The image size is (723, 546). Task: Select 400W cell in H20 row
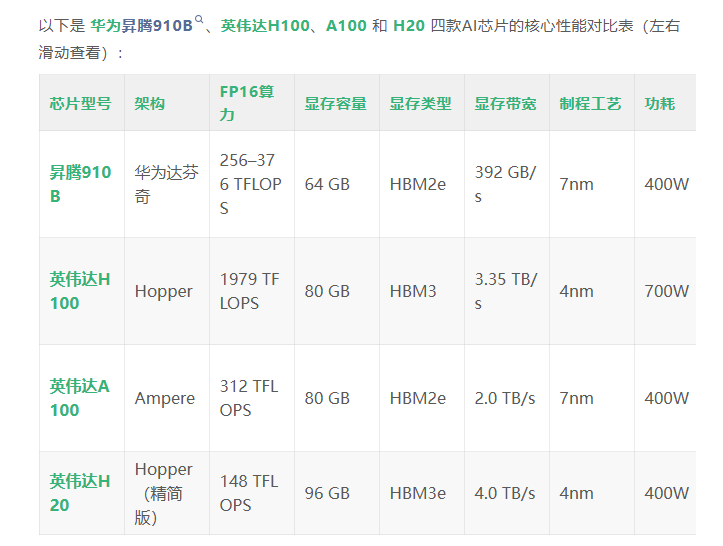(x=666, y=493)
